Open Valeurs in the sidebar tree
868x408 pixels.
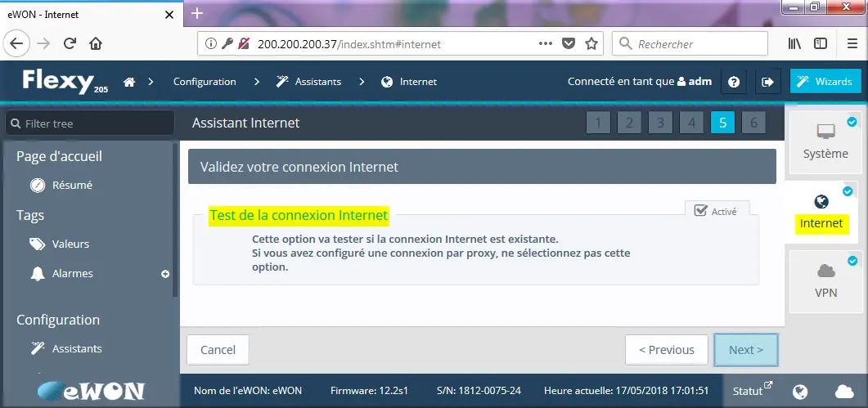(60, 244)
